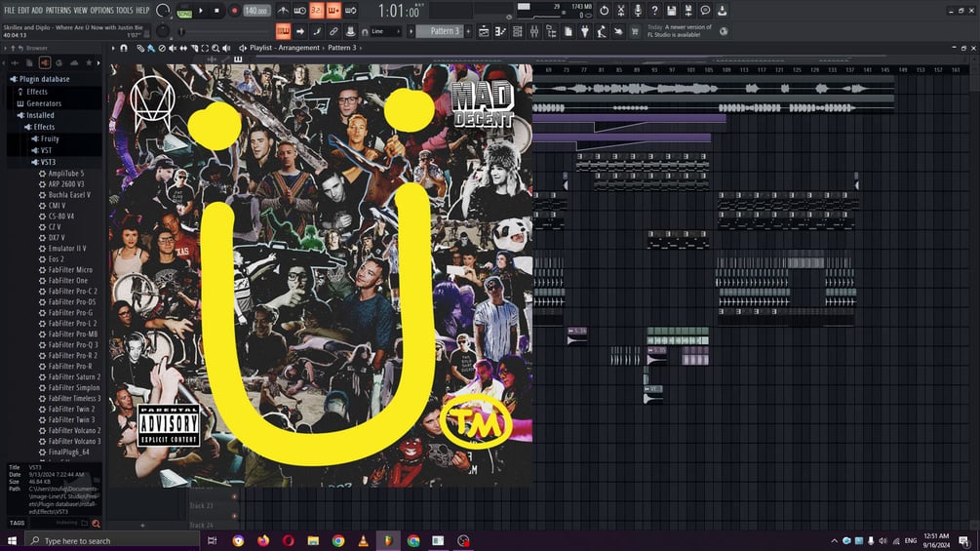Viewport: 980px width, 551px height.
Task: Open the Mixer icon
Action: tap(534, 31)
